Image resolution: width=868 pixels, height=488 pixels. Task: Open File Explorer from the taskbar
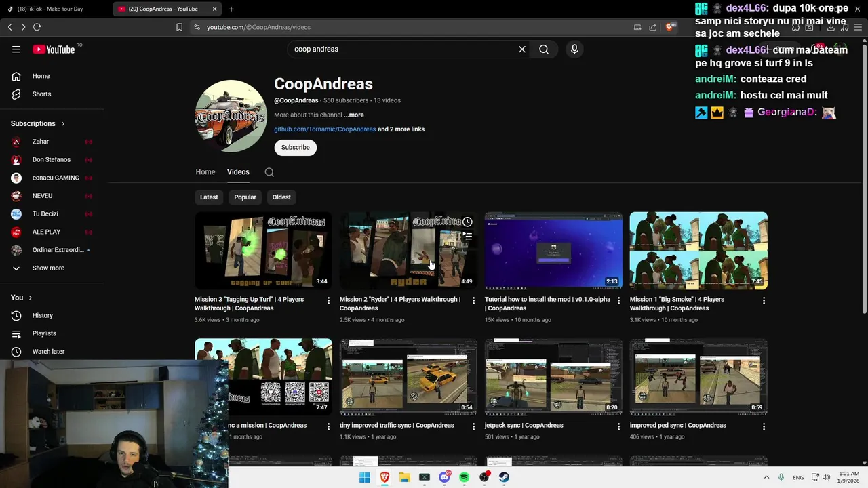click(404, 477)
